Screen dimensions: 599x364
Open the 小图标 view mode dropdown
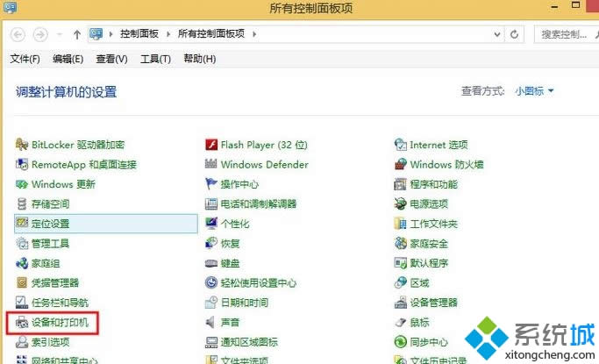tap(534, 91)
